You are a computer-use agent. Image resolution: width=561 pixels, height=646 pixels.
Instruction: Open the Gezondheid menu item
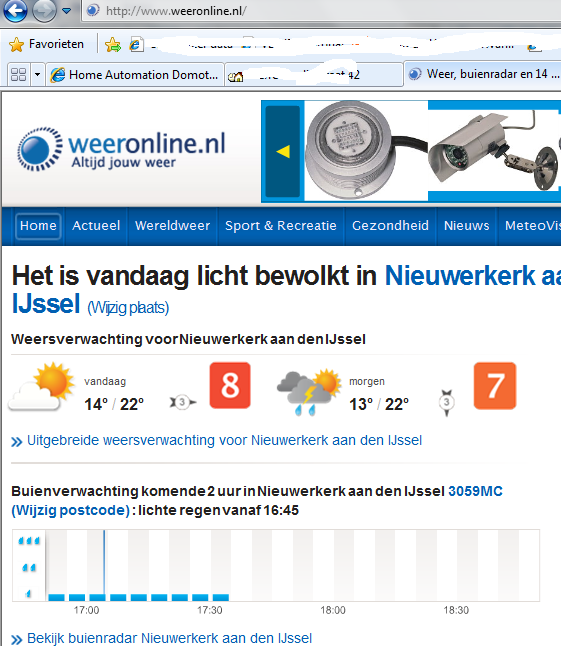390,226
